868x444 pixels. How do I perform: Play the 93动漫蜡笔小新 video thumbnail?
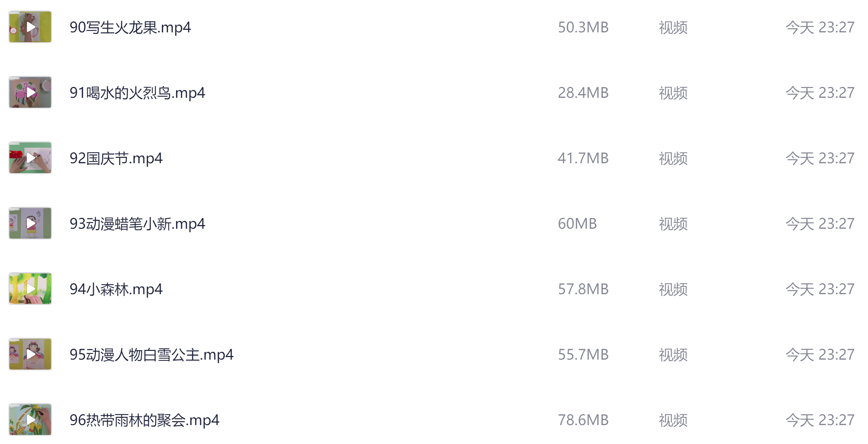(x=30, y=223)
